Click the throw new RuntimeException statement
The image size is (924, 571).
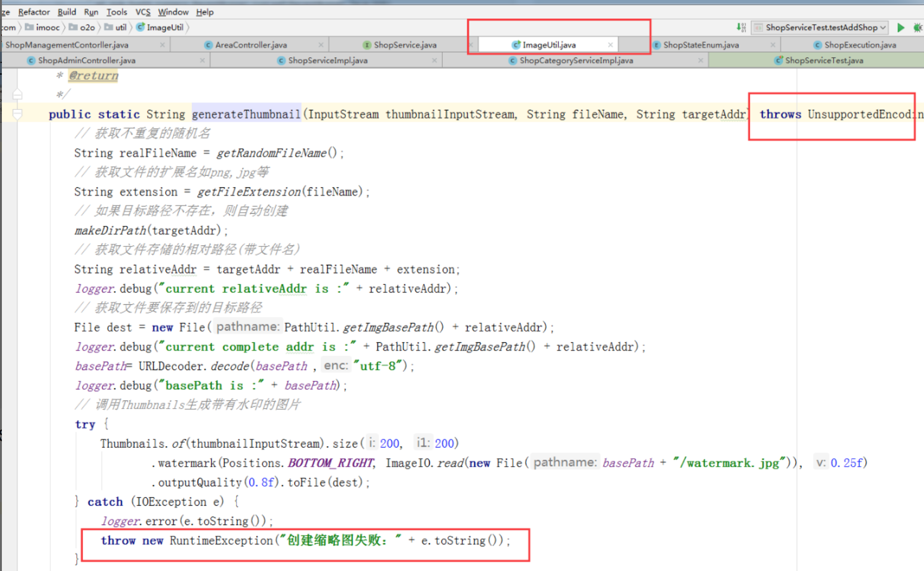(305, 540)
